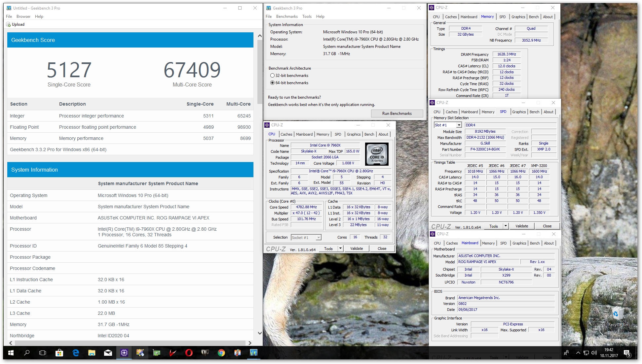Open the TUF shield taskbar icon
This screenshot has width=642, height=364.
(x=205, y=353)
